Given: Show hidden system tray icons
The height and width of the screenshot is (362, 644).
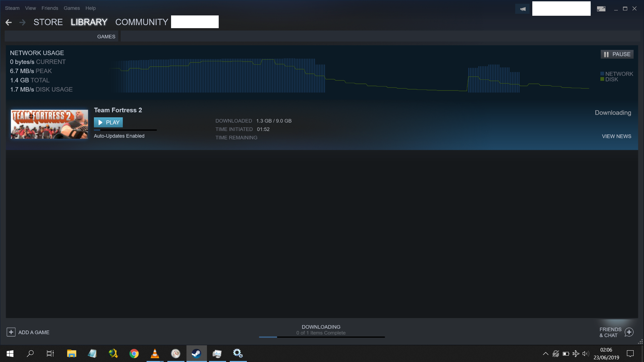Looking at the screenshot, I should point(546,354).
